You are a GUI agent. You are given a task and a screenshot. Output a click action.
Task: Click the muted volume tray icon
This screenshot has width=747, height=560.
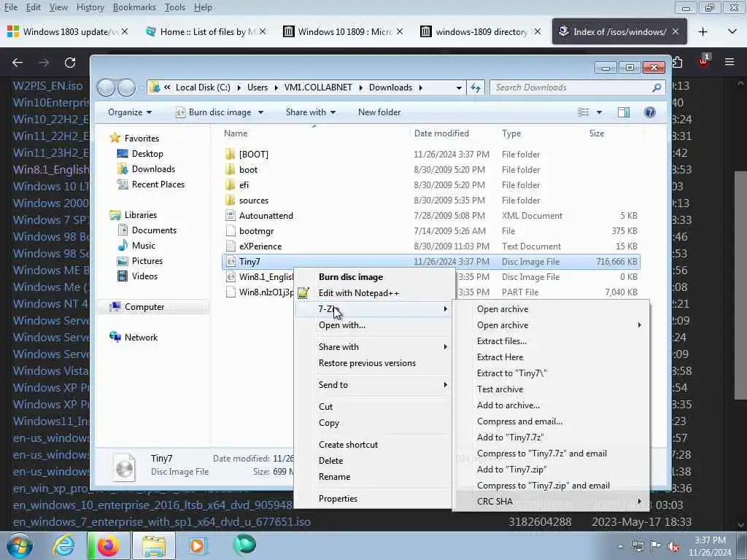coord(673,547)
